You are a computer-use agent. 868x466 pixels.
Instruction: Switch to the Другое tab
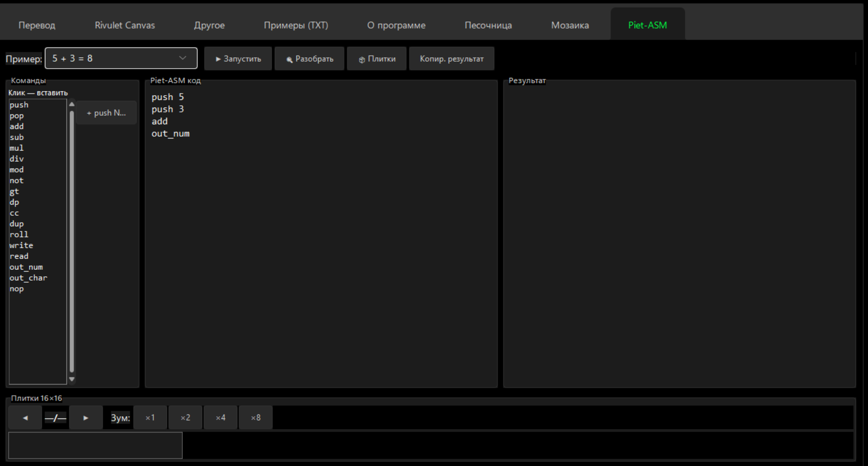(209, 25)
